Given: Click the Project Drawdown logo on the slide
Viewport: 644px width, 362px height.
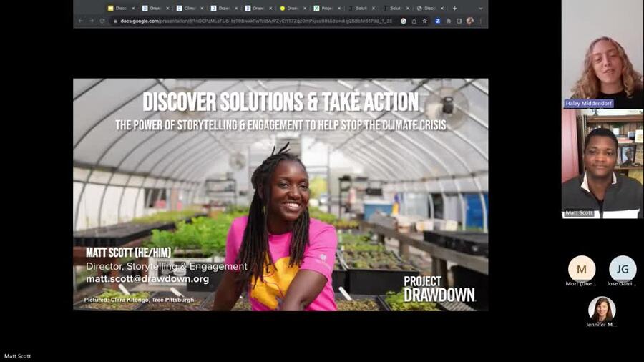Looking at the screenshot, I should [x=439, y=289].
